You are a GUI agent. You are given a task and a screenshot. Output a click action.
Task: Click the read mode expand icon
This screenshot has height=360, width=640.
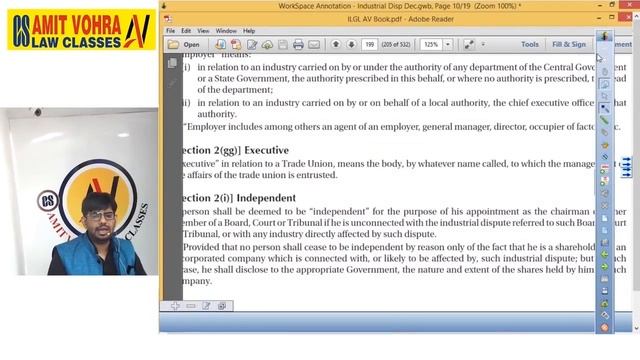pyautogui.click(x=469, y=44)
